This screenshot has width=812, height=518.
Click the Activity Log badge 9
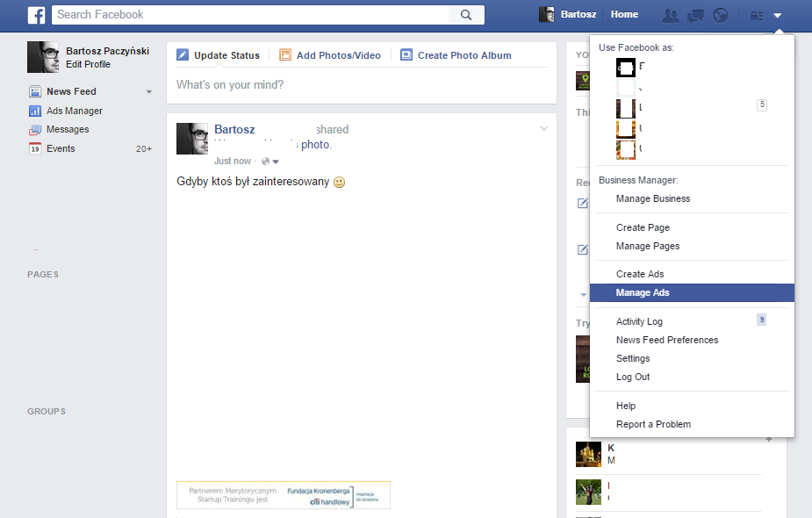[x=761, y=320]
